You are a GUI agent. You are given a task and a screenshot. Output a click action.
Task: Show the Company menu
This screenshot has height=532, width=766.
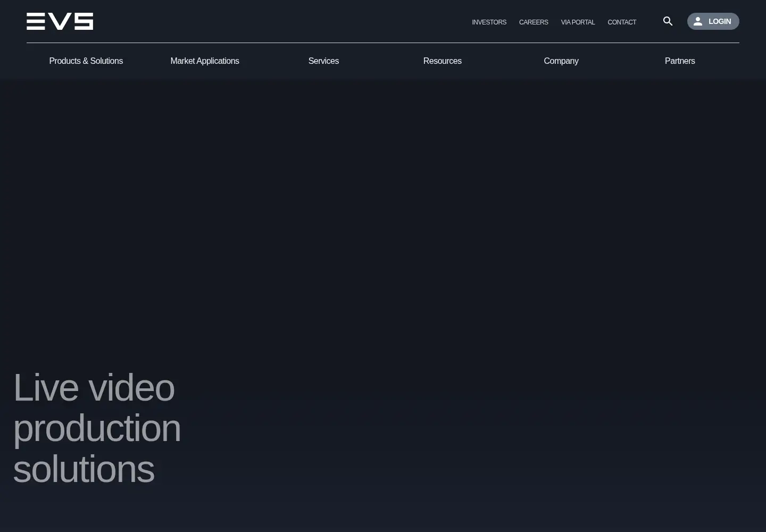pyautogui.click(x=561, y=61)
